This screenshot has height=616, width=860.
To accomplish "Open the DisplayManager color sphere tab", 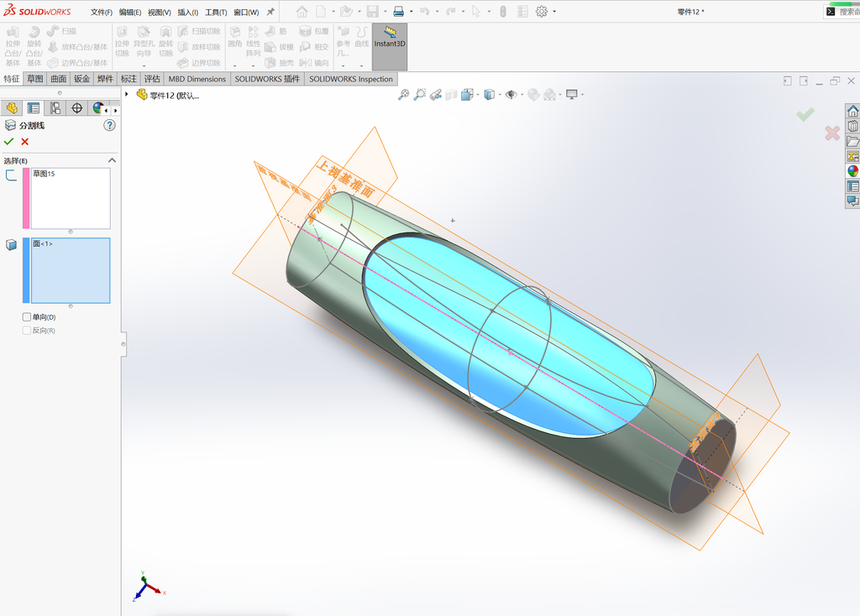I will tap(97, 108).
